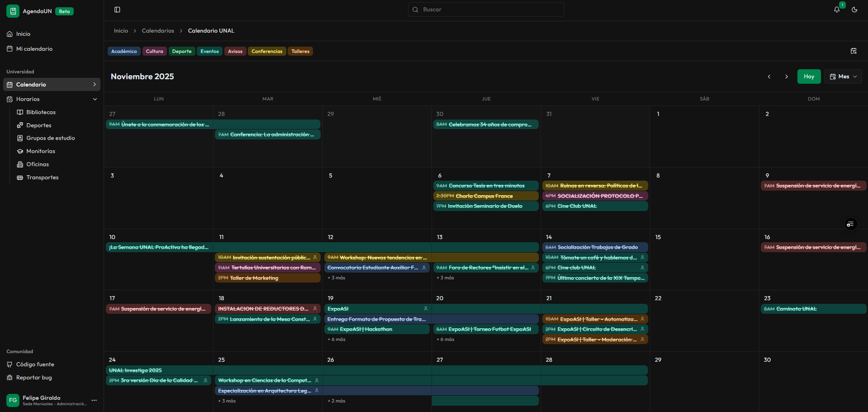Image resolution: width=868 pixels, height=412 pixels.
Task: Open Concurso Tesis en tres minutos event
Action: click(x=486, y=186)
